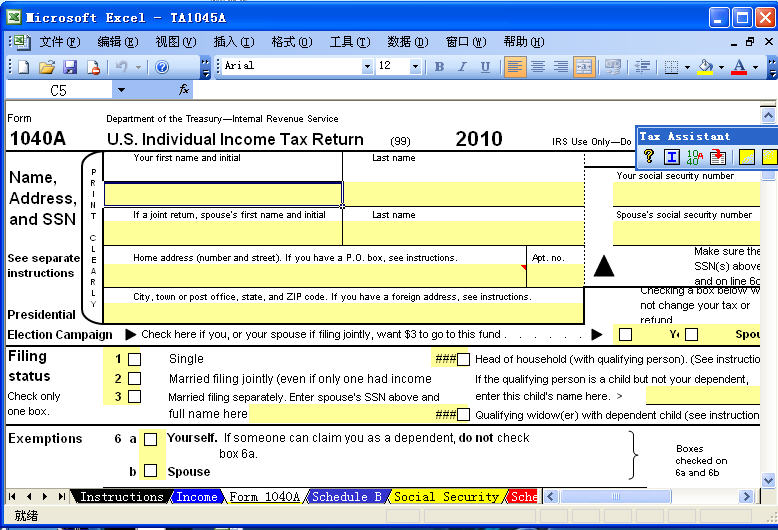The image size is (778, 530).
Task: Check the Single filing status box
Action: pyautogui.click(x=134, y=359)
